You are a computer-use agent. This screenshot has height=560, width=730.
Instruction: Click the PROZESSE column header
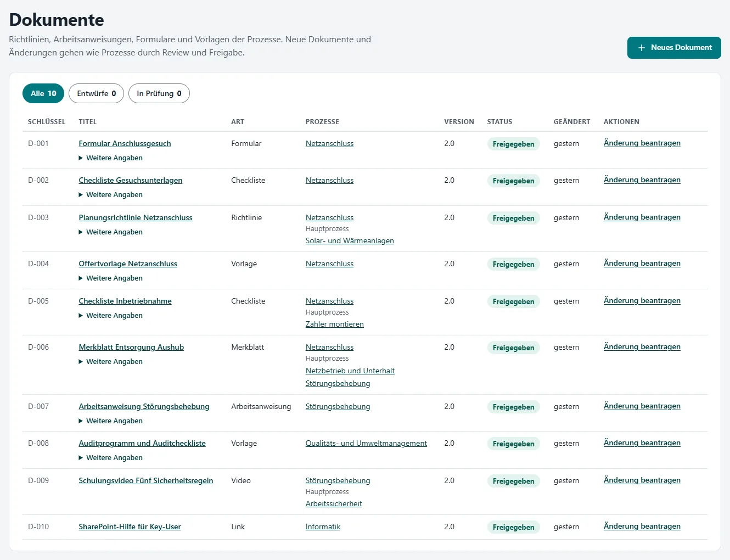322,122
